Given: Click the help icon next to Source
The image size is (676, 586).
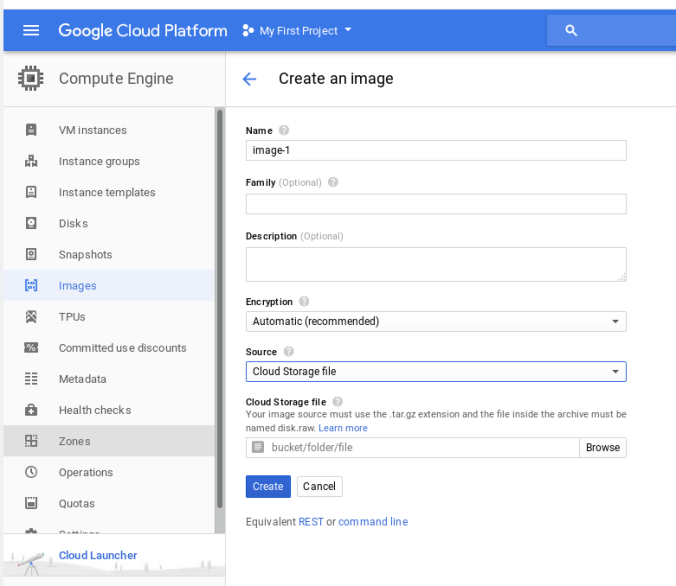Looking at the screenshot, I should (x=289, y=352).
